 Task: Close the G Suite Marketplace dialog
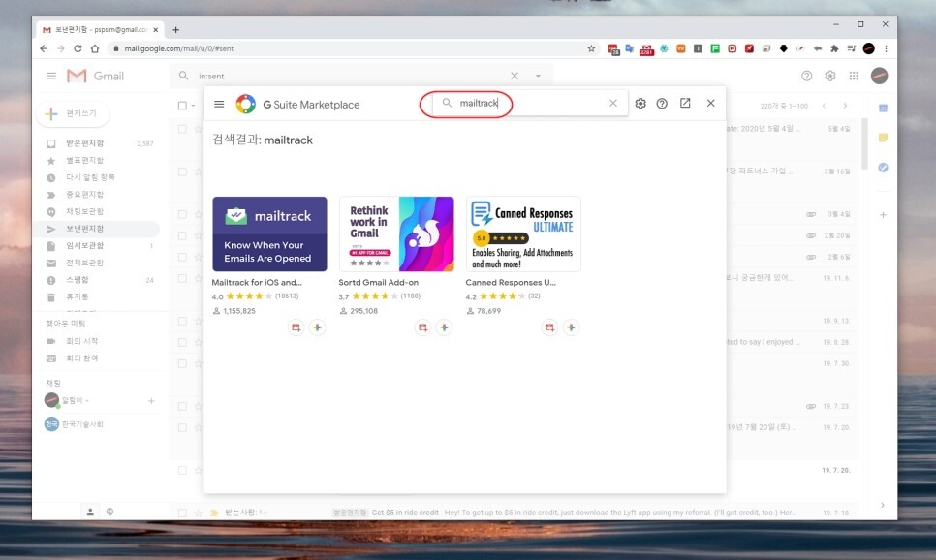[x=710, y=103]
